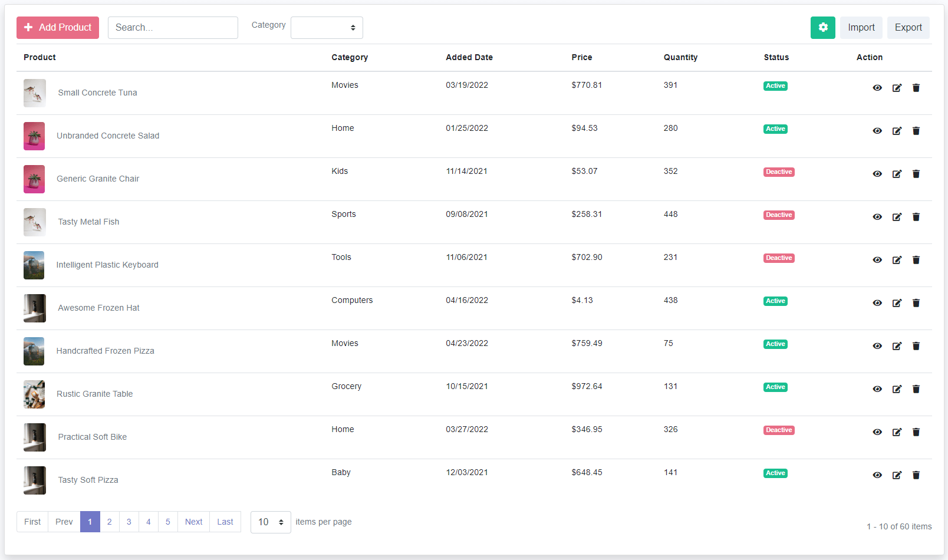Click the Deactive badge for Generic Granite Chair
This screenshot has height=560, width=948.
779,172
